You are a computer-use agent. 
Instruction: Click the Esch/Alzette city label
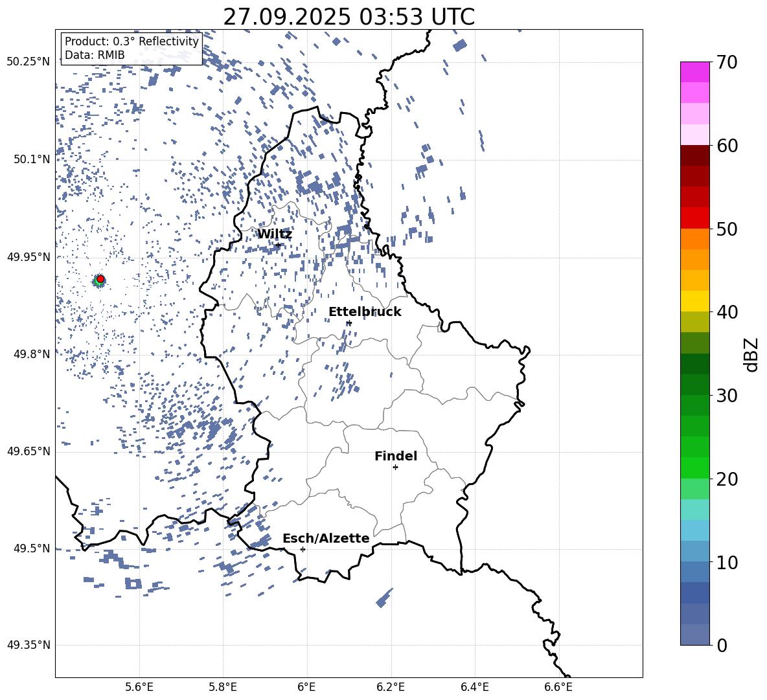[326, 538]
